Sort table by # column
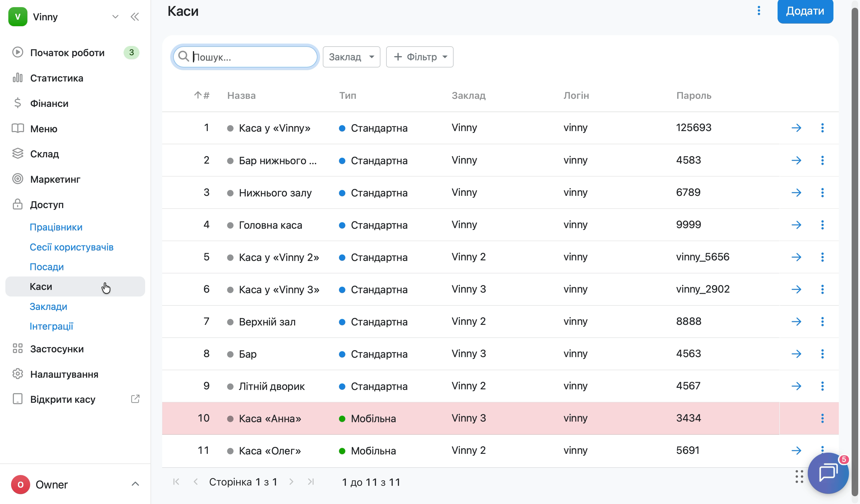This screenshot has height=504, width=860. coord(202,95)
